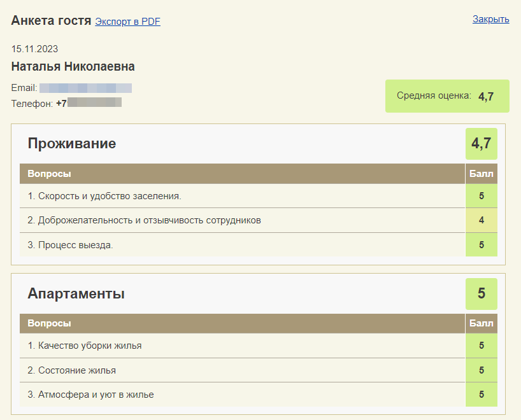Click the Email: label
Image resolution: width=521 pixels, height=420 pixels.
pos(24,88)
